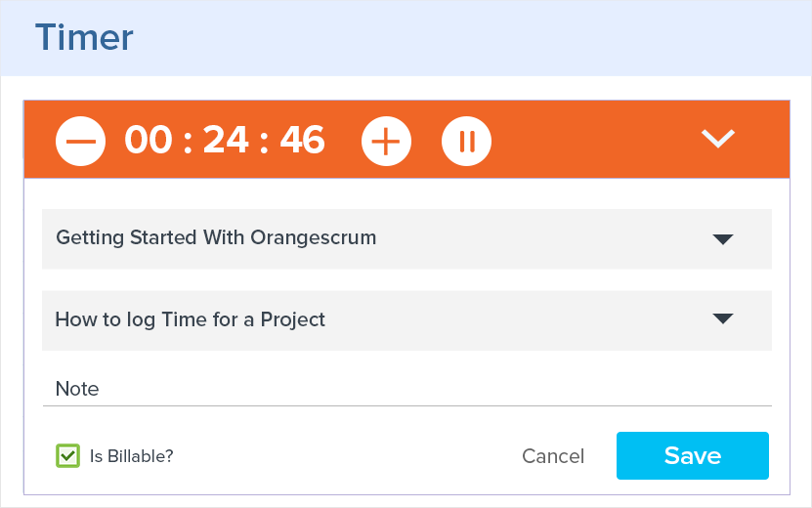Select the Getting Started With Orangescrum field

217,237
